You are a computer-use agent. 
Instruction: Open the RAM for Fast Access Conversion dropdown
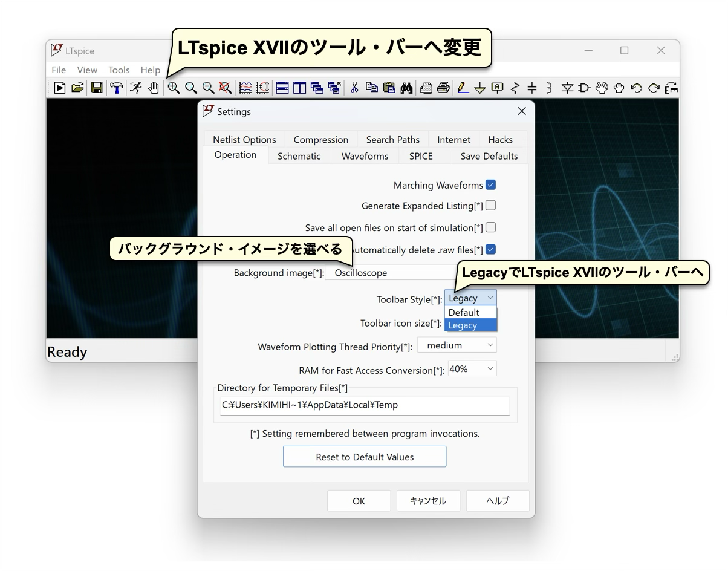pos(472,369)
